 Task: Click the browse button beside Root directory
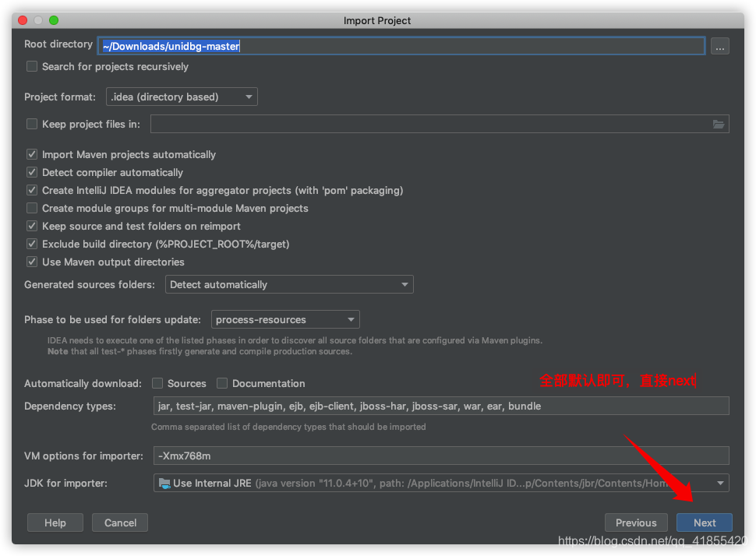719,47
